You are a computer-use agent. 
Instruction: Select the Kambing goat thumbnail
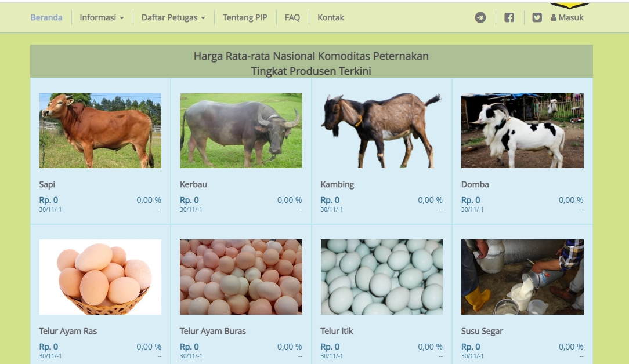click(381, 130)
